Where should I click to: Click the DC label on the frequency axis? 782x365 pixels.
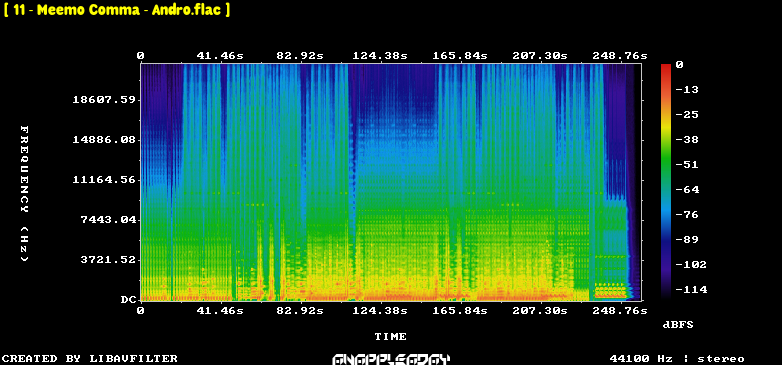pos(128,300)
